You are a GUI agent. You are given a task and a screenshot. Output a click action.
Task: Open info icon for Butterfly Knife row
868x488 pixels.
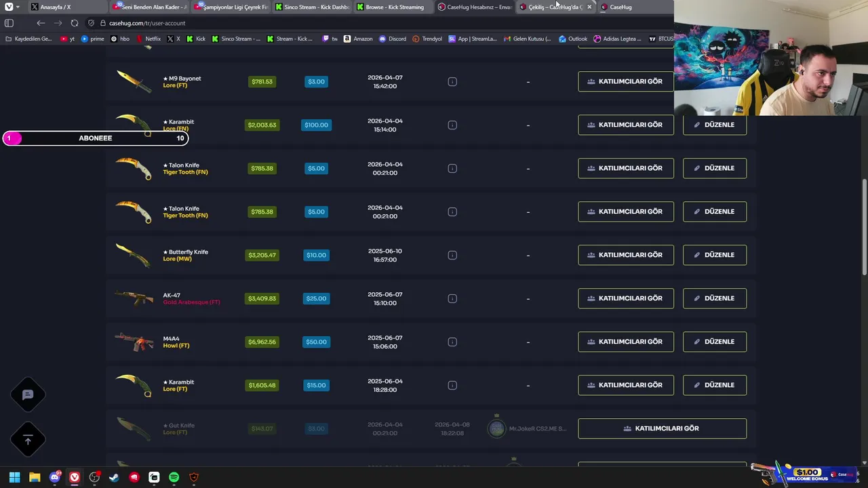coord(452,255)
